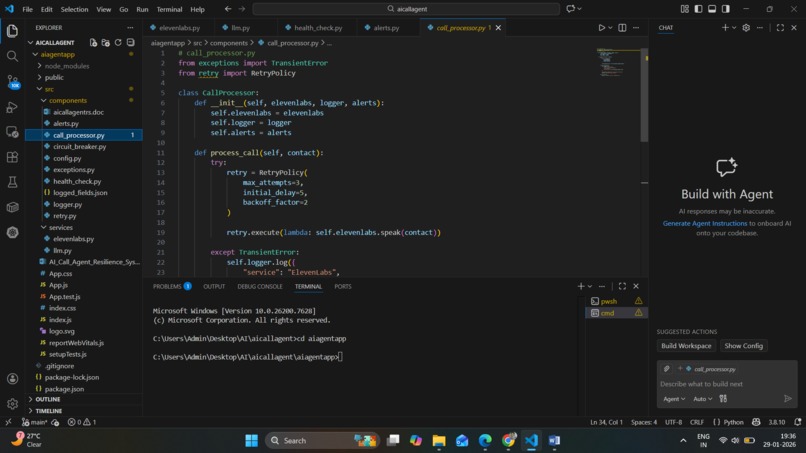Open File Explorer from taskbar
806x453 pixels.
[x=438, y=441]
